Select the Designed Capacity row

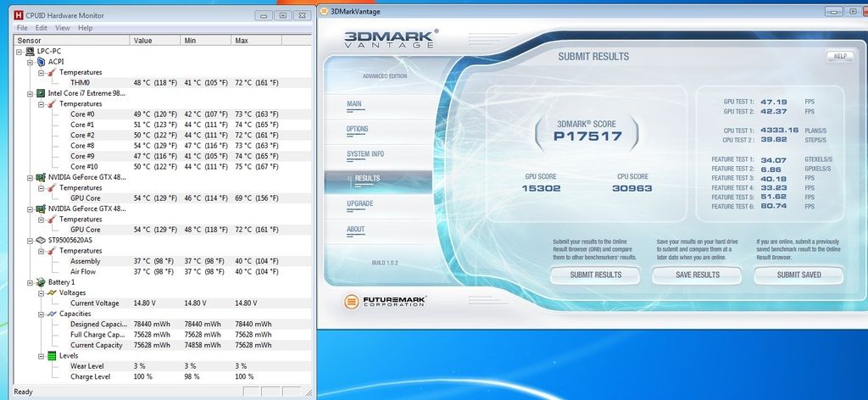click(x=163, y=325)
